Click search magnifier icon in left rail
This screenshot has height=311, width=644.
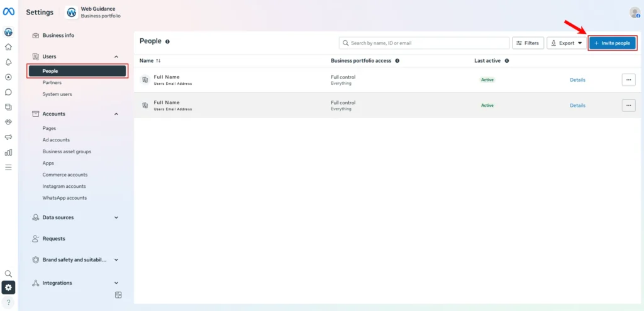8,274
